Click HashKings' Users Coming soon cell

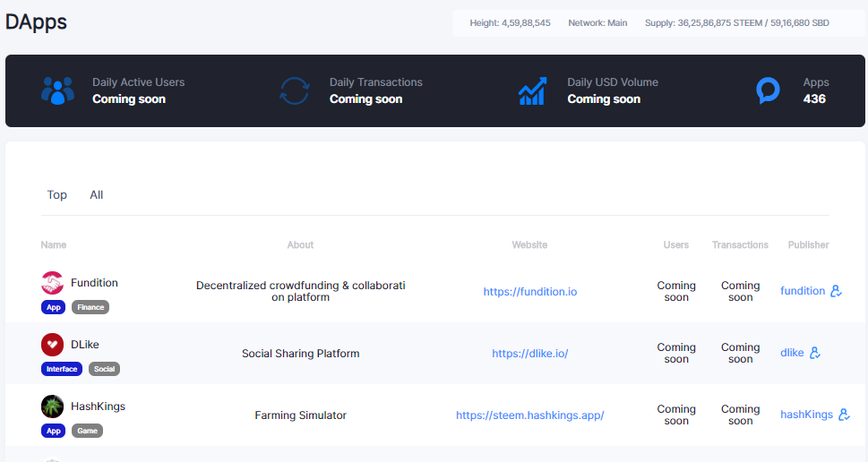[x=676, y=415]
